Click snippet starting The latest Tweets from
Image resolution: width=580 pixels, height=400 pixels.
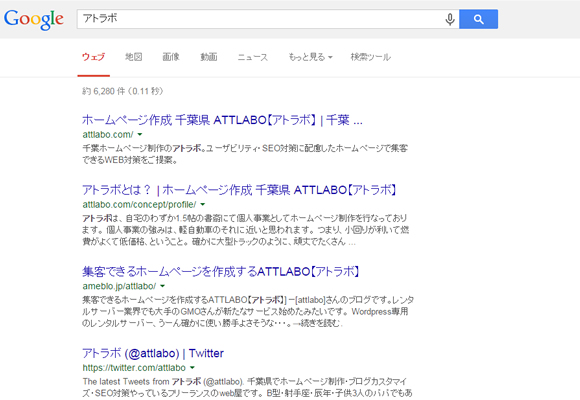point(247,387)
